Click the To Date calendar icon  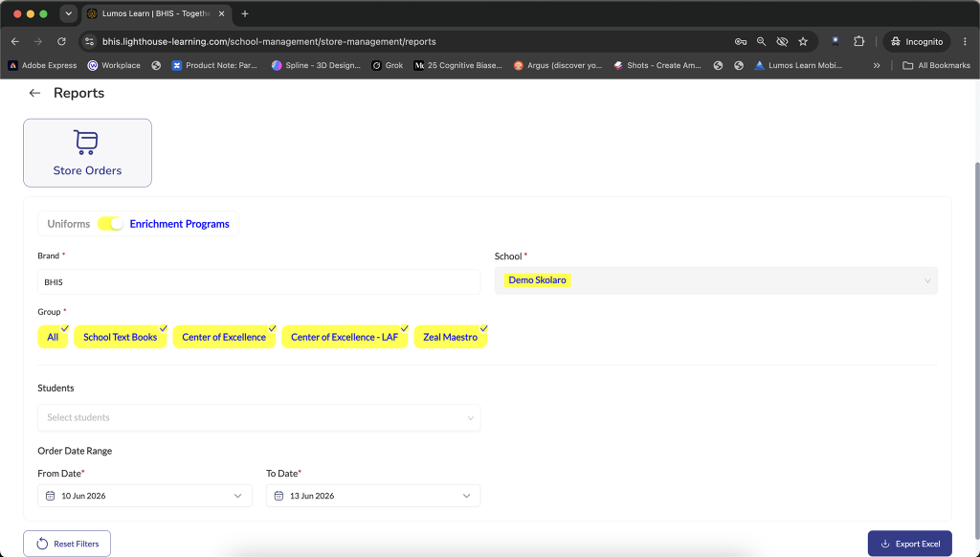click(278, 496)
